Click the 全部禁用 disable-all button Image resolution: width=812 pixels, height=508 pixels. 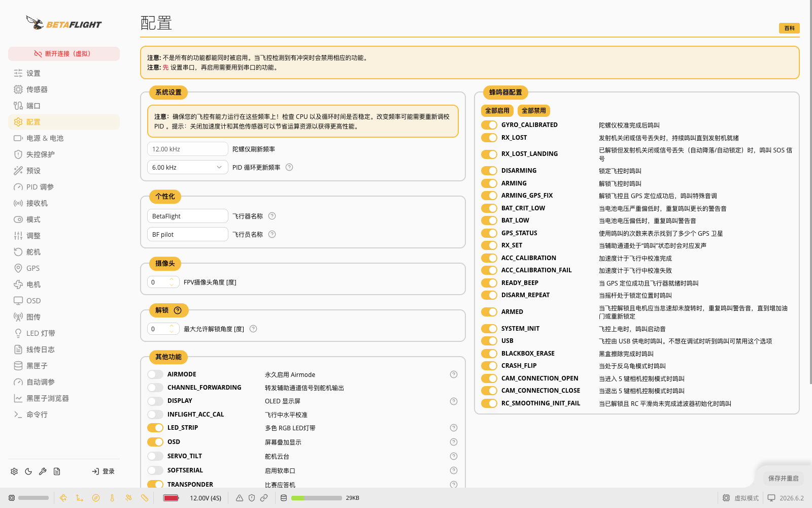(534, 111)
